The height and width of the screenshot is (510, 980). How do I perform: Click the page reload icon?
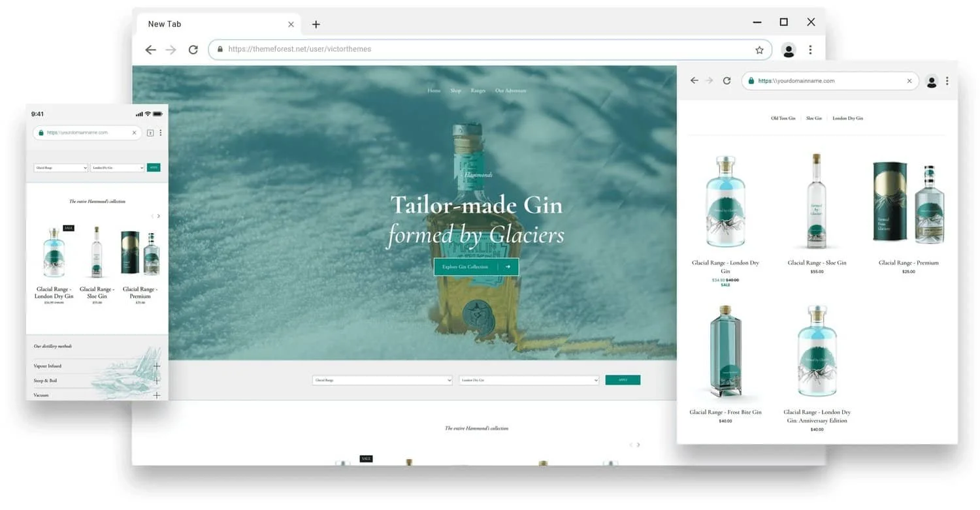tap(193, 49)
